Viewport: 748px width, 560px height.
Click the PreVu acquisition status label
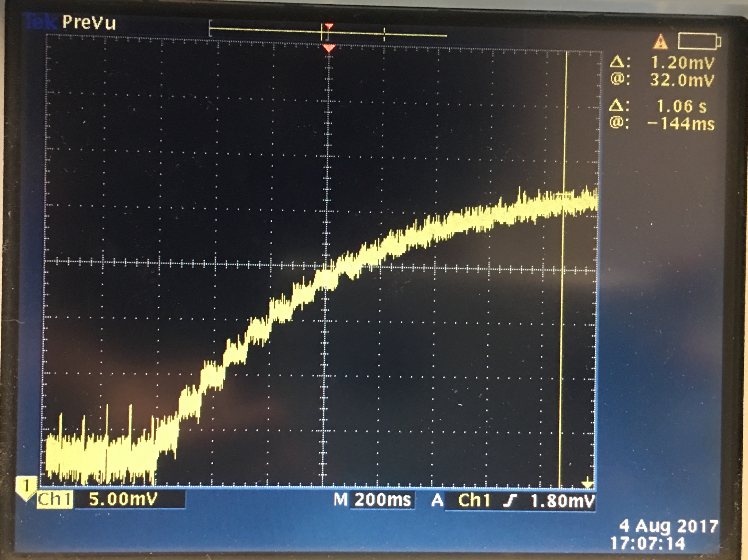tap(89, 23)
